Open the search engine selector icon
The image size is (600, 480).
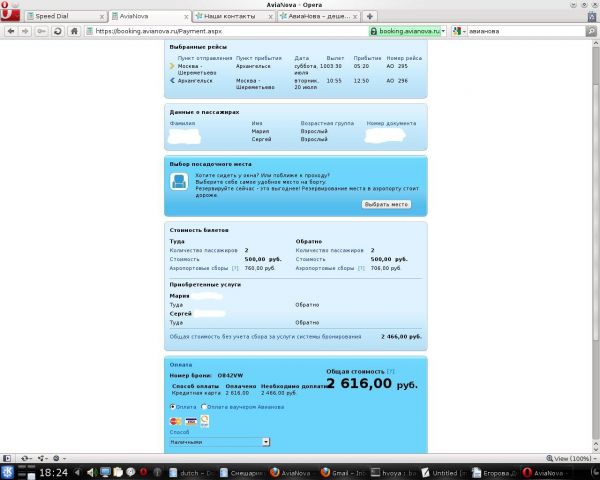(x=458, y=31)
